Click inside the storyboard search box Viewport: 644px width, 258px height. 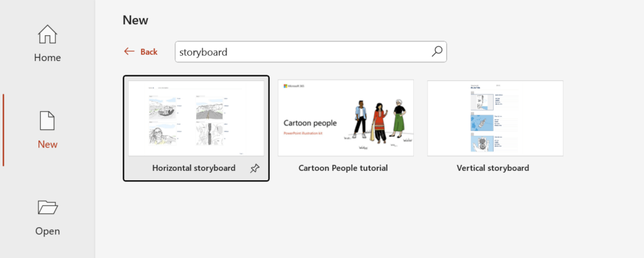[302, 52]
